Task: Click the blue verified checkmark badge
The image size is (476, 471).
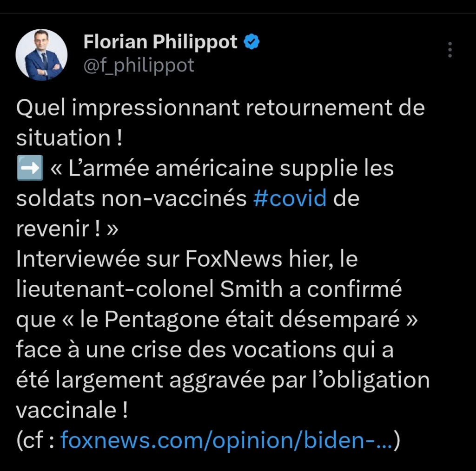Action: [251, 43]
